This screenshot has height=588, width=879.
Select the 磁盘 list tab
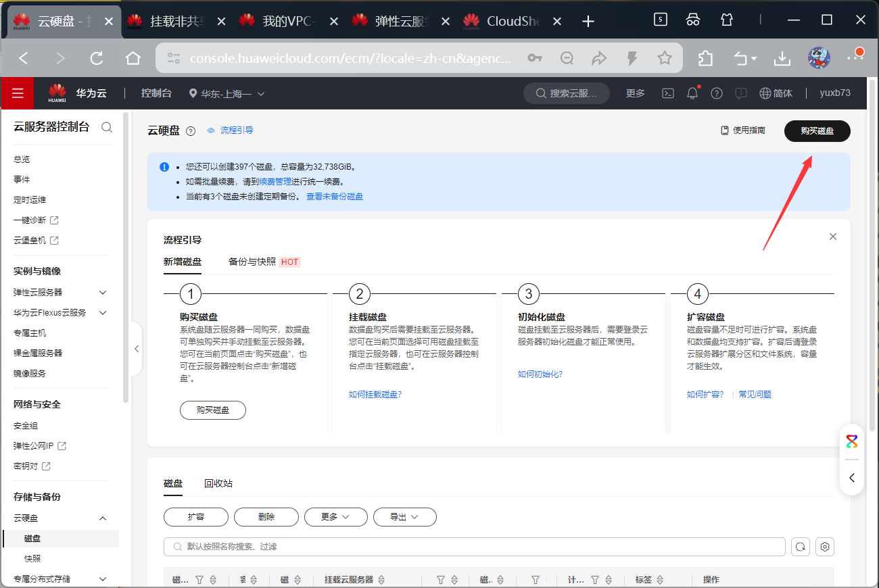pyautogui.click(x=173, y=483)
